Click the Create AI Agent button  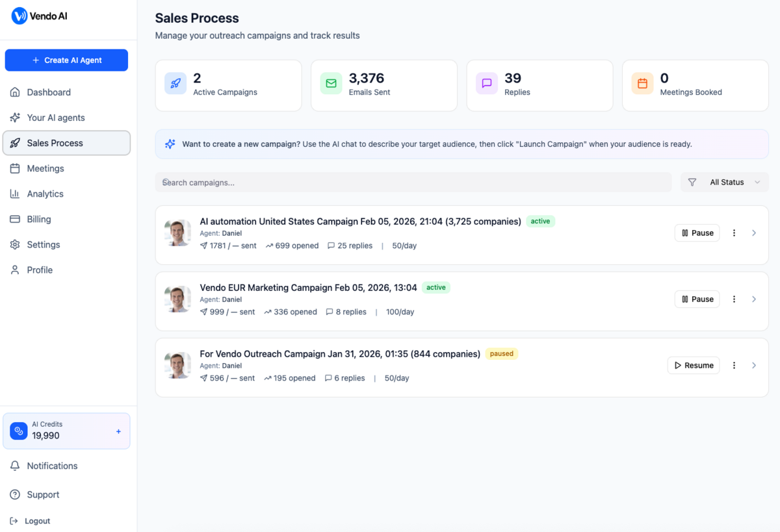66,60
